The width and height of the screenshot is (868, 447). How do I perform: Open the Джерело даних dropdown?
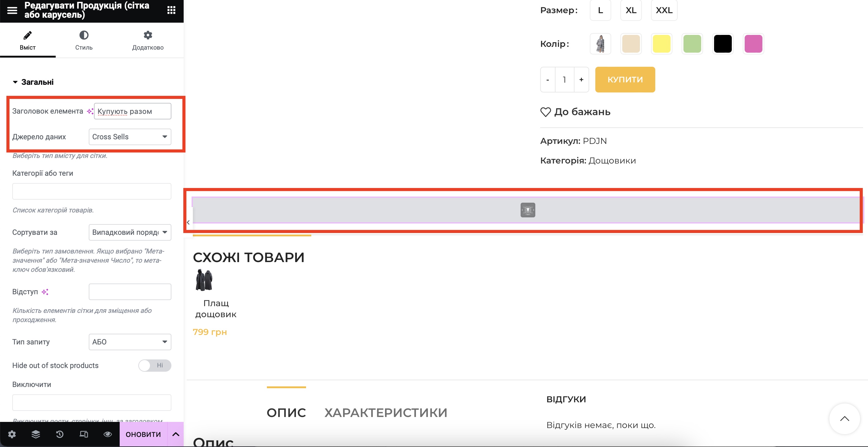130,137
